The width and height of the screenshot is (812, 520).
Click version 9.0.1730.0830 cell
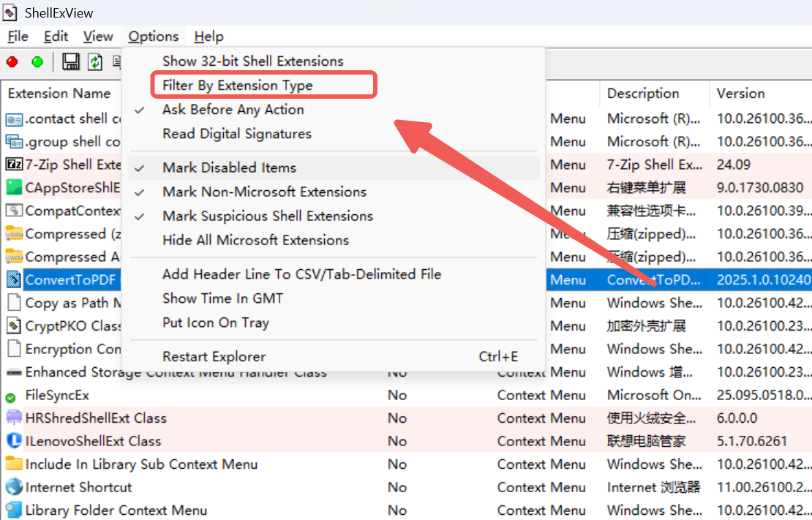(x=760, y=187)
